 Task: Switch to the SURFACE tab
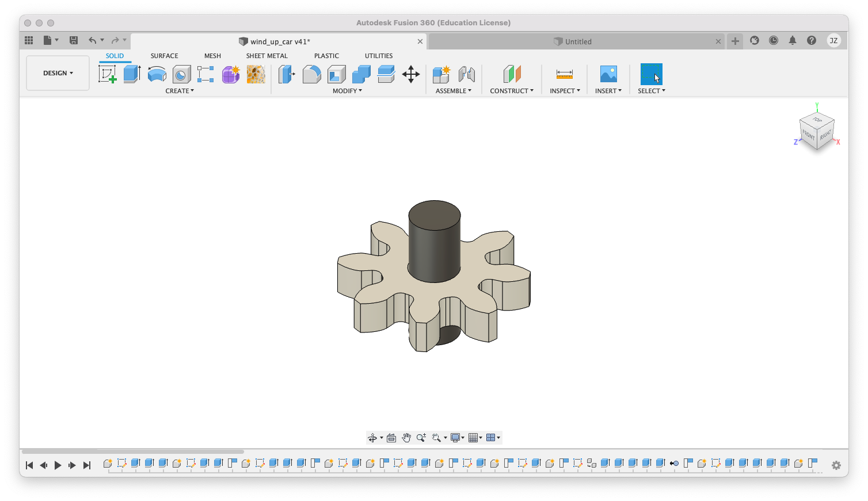(164, 56)
